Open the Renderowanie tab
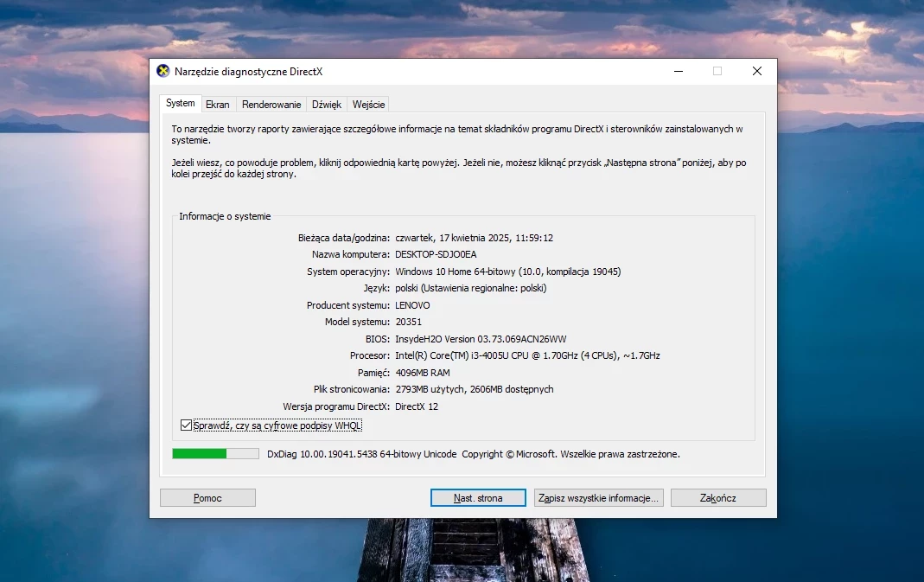 pyautogui.click(x=271, y=105)
